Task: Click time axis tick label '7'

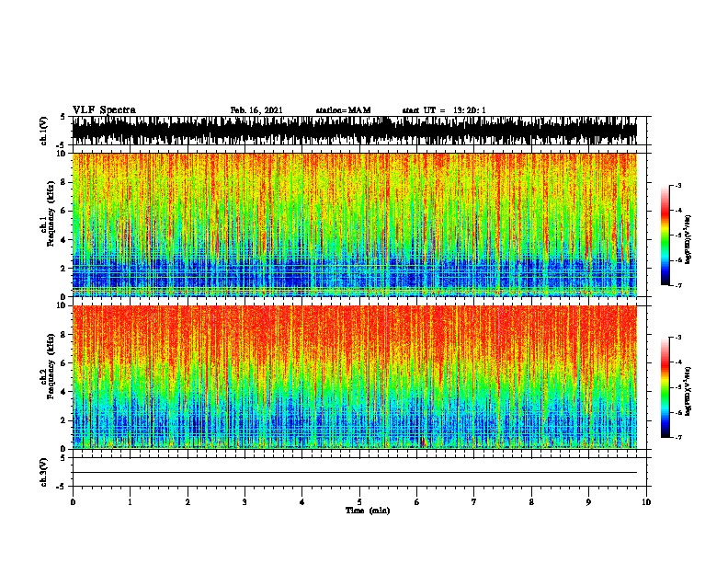Action: pyautogui.click(x=474, y=501)
